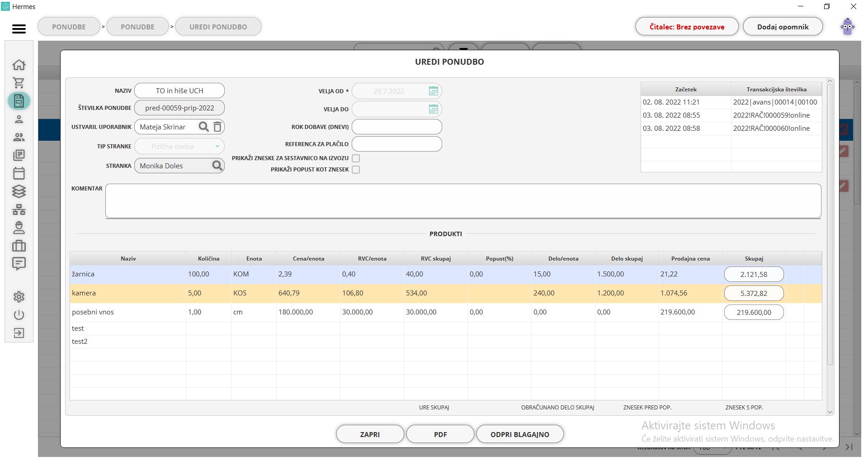Open the stacked documents sidebar icon
The width and height of the screenshot is (868, 466).
(x=19, y=155)
